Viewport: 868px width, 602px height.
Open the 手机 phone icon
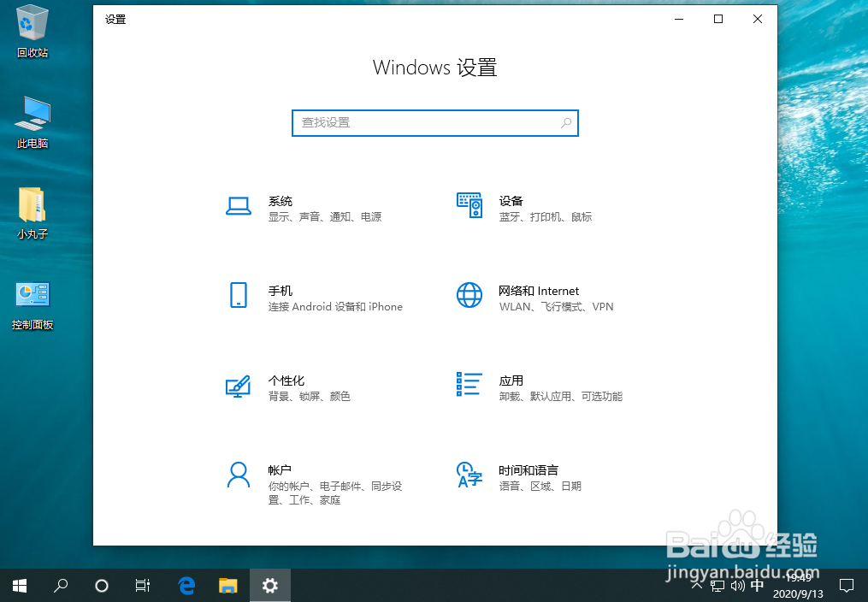tap(239, 295)
